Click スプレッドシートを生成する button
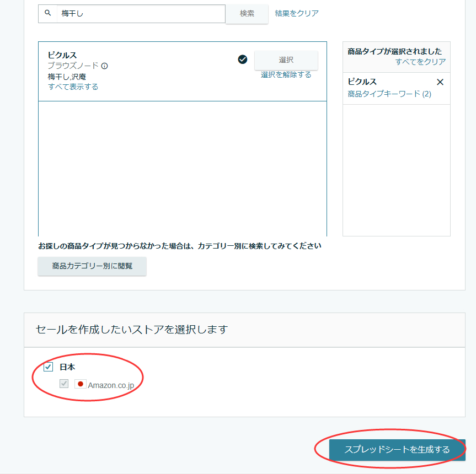The height and width of the screenshot is (474, 476). click(397, 449)
